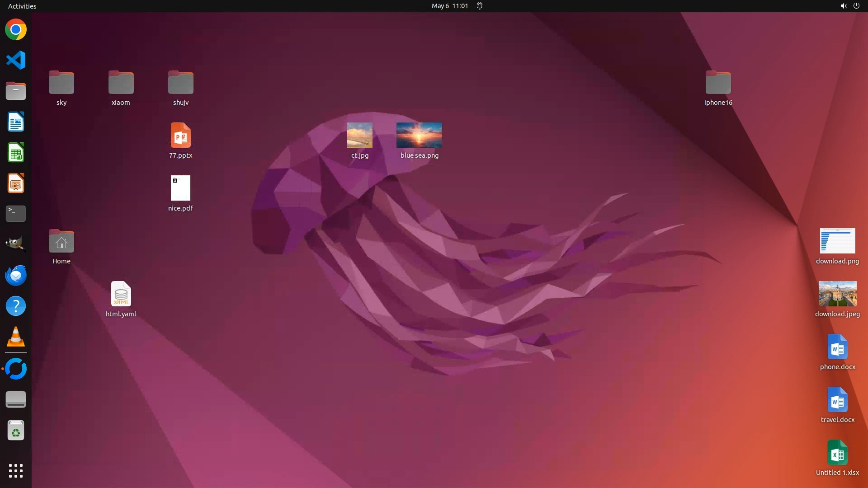
Task: Open Thunderbird mail from the dock
Action: coord(16,275)
